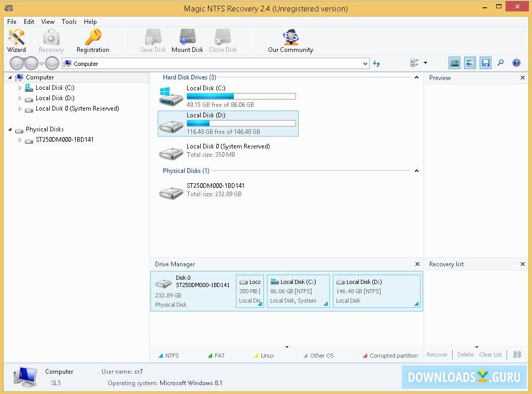The width and height of the screenshot is (532, 394).
Task: Open the Help menu
Action: pos(90,22)
